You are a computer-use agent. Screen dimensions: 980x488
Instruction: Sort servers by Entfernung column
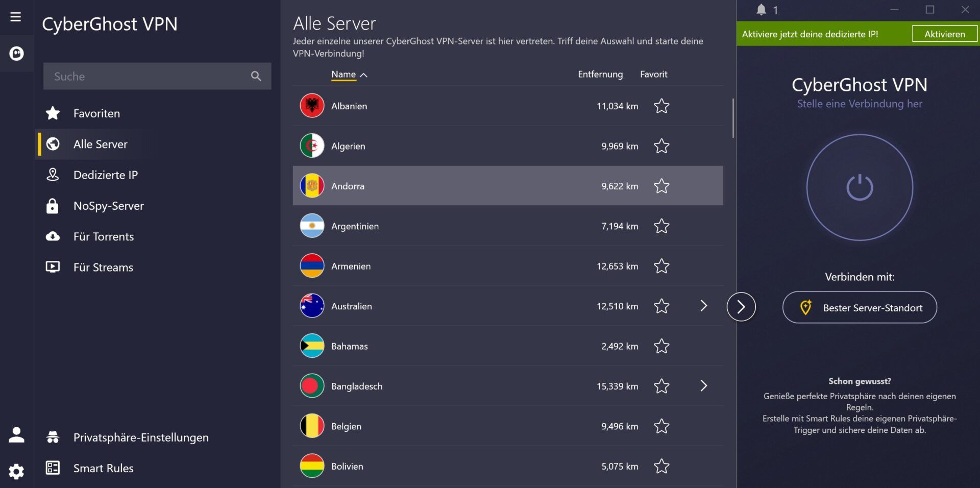[600, 75]
